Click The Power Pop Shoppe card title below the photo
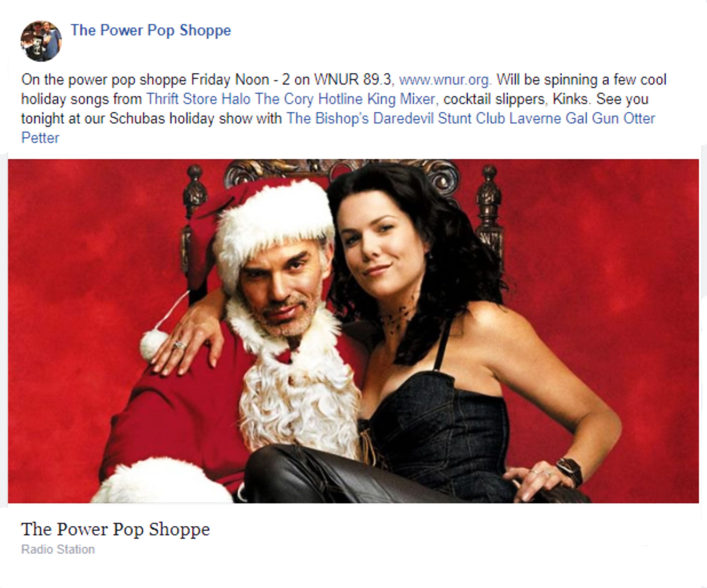 pyautogui.click(x=115, y=529)
